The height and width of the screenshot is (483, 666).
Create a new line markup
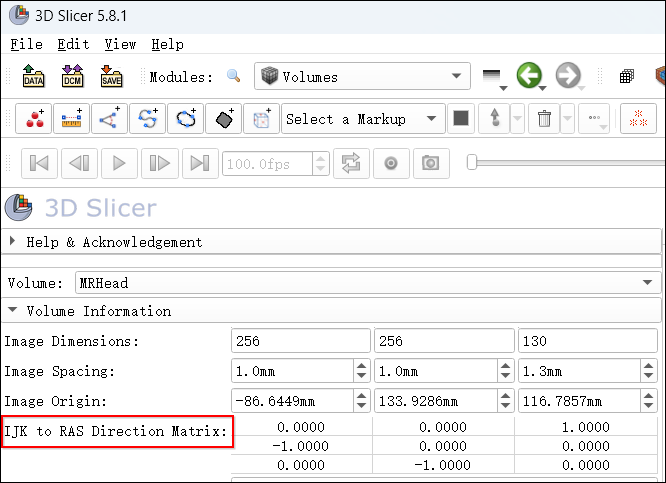[71, 119]
